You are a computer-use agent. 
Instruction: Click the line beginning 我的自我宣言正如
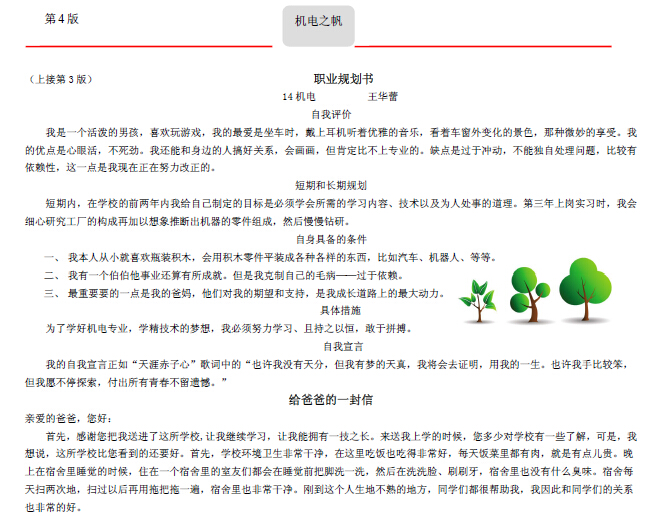337,365
